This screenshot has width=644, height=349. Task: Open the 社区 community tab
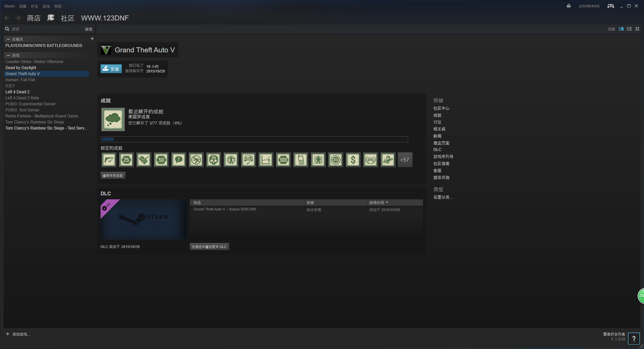67,18
